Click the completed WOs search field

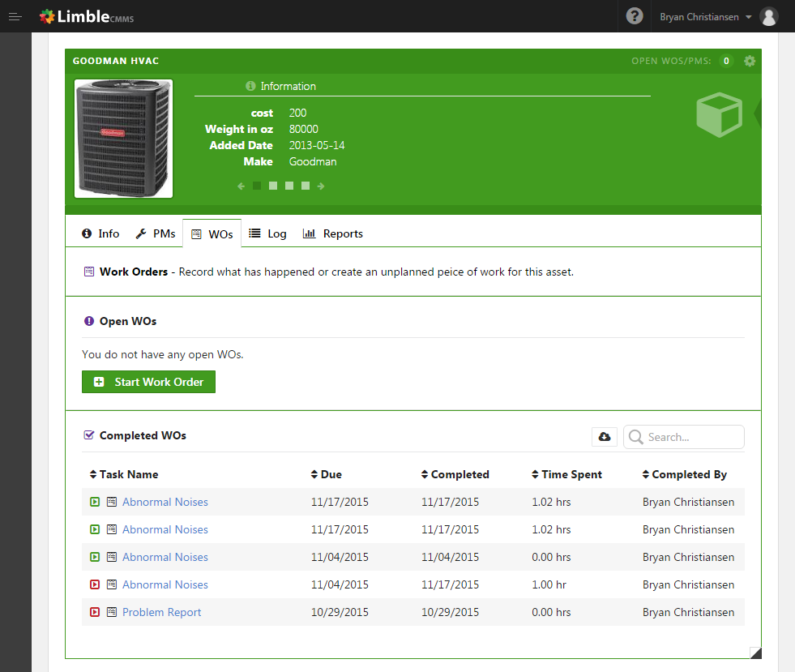pyautogui.click(x=684, y=437)
